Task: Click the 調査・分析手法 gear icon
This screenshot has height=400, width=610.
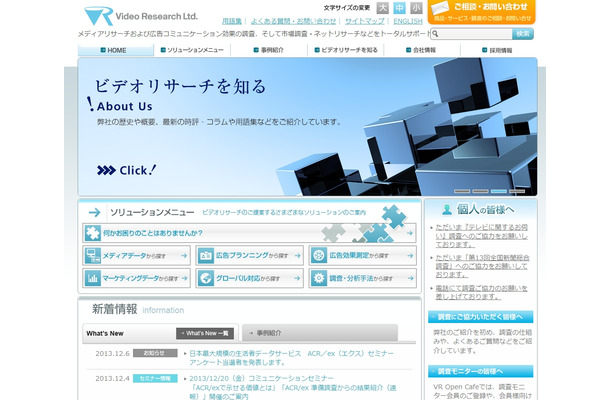Action: tap(319, 278)
